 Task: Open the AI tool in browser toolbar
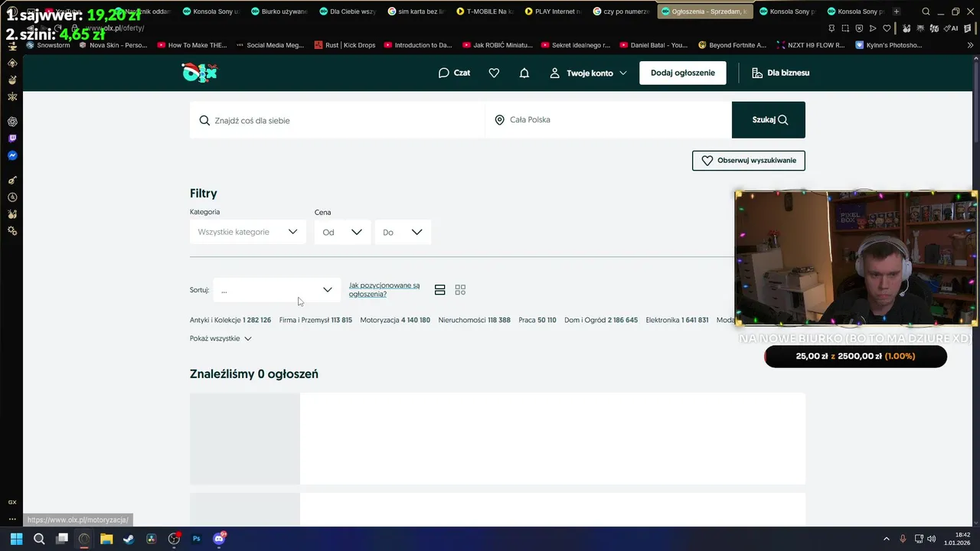click(x=952, y=28)
